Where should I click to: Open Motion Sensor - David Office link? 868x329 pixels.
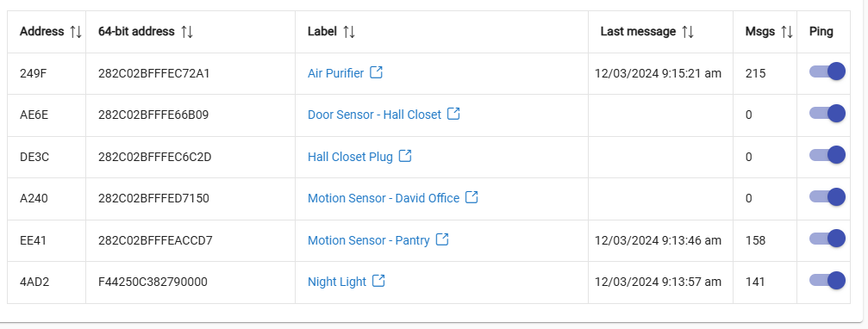point(383,198)
